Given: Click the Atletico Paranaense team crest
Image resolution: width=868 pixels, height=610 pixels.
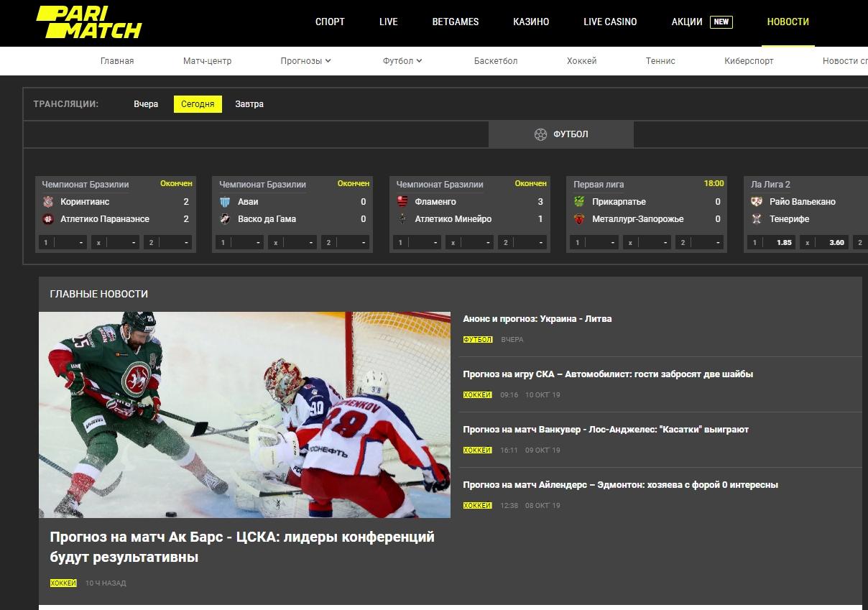Looking at the screenshot, I should point(48,219).
